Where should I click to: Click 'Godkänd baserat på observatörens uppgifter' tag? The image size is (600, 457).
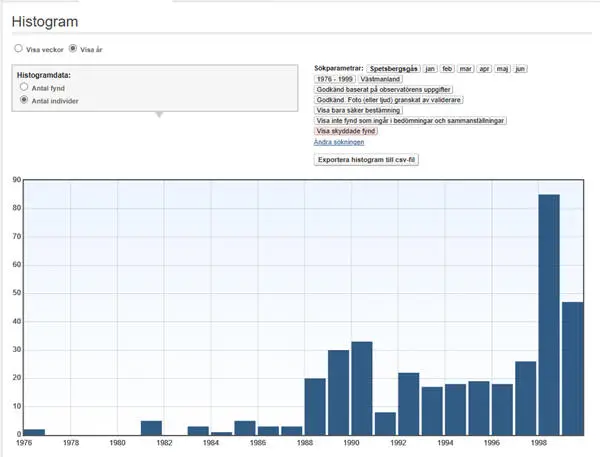click(x=383, y=89)
